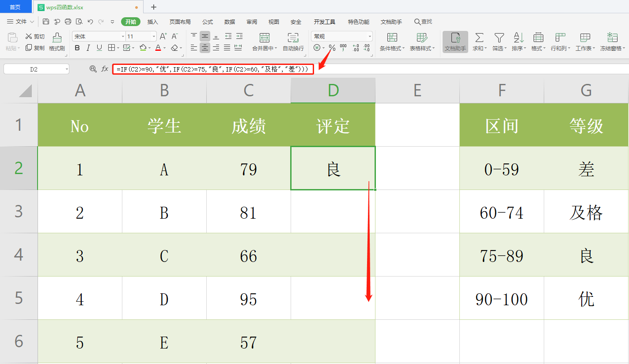Toggle Bold formatting
This screenshot has width=629, height=364.
(77, 48)
